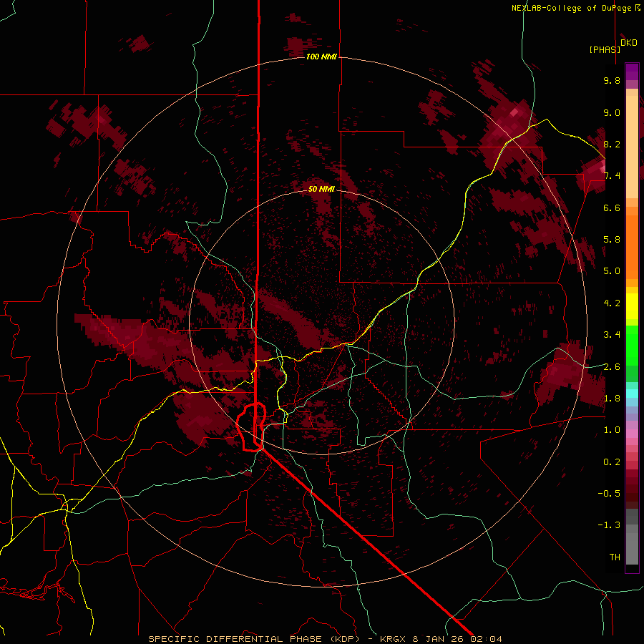The image size is (644, 644).
Task: Click the DKD label above the color scale
Action: click(x=629, y=43)
